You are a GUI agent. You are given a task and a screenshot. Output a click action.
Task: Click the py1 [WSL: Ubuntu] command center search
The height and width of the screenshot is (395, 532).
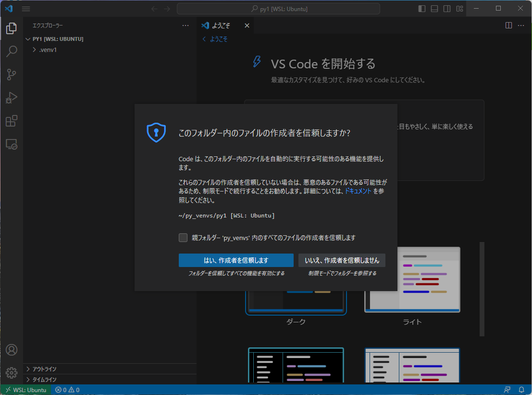coord(279,9)
